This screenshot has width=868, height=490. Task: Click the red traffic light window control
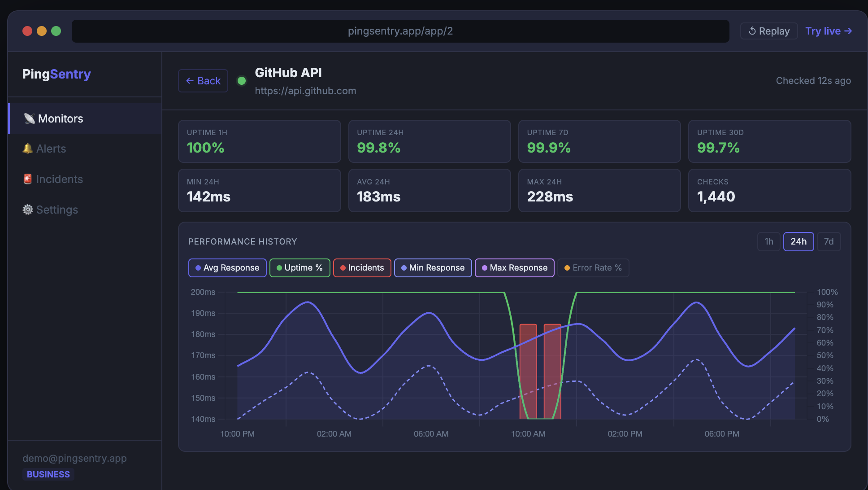[27, 31]
